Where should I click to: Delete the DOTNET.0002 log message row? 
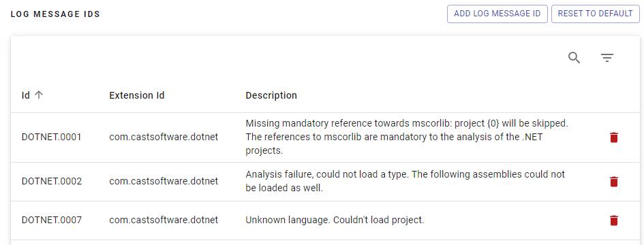click(x=614, y=182)
